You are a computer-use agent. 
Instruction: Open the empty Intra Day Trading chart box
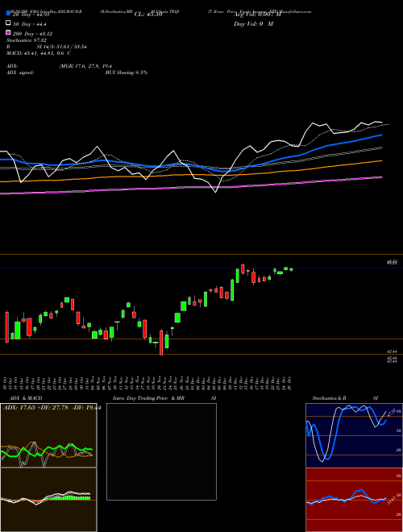(161, 451)
